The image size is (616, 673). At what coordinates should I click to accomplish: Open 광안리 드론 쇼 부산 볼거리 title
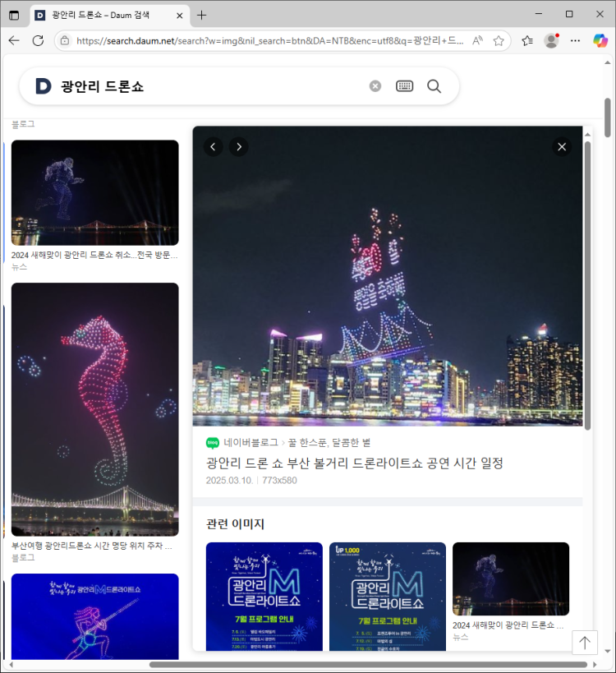click(x=354, y=463)
